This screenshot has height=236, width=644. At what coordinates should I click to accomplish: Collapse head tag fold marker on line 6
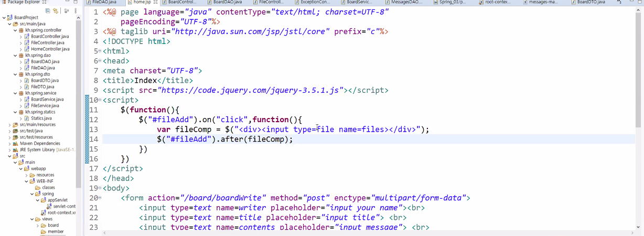[x=100, y=61]
